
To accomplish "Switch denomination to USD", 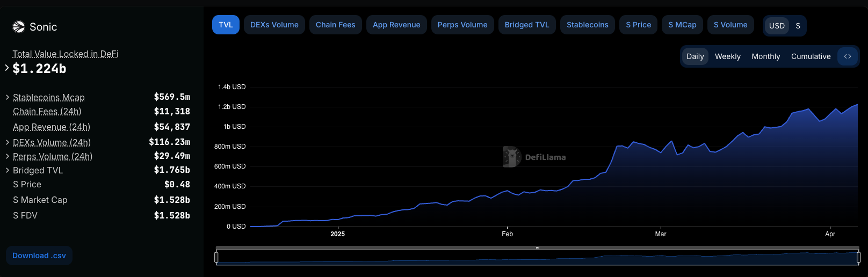I will (x=777, y=26).
